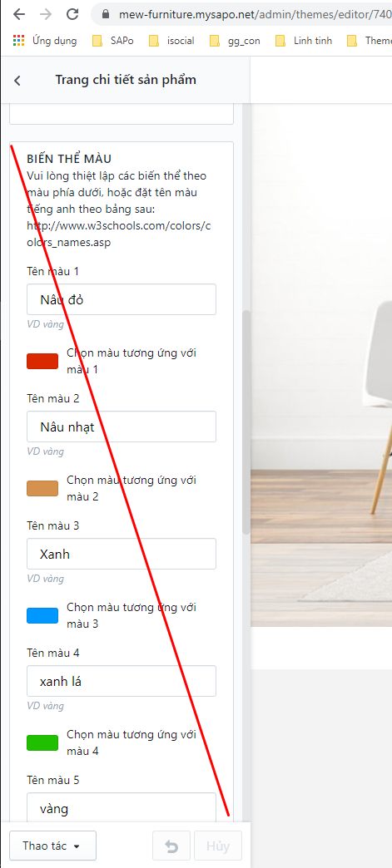
Task: Click the undo arrow button
Action: tap(171, 846)
